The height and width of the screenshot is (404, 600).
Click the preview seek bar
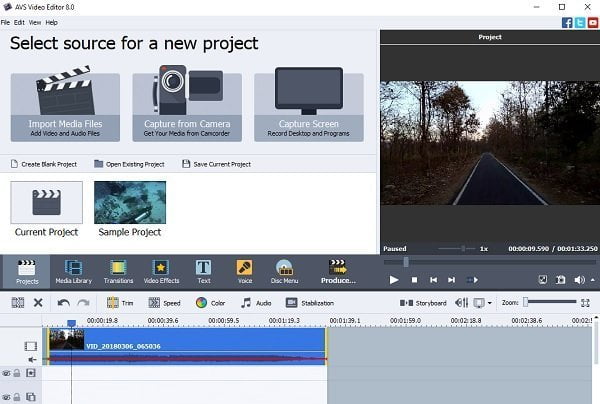490,262
